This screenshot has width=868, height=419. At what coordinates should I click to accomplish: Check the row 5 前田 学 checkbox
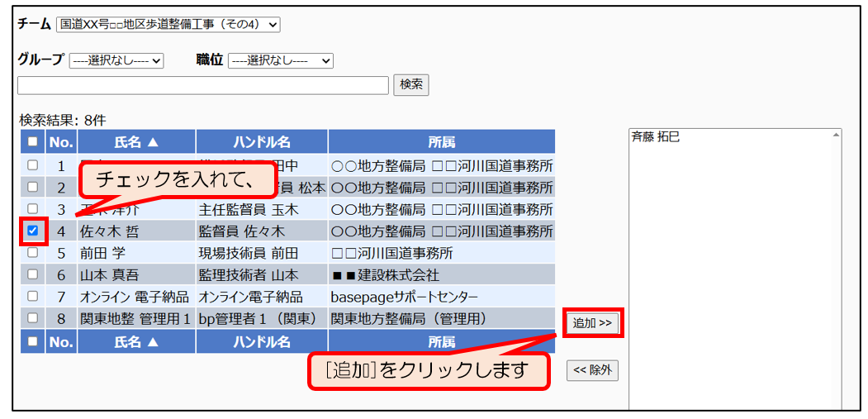click(33, 253)
